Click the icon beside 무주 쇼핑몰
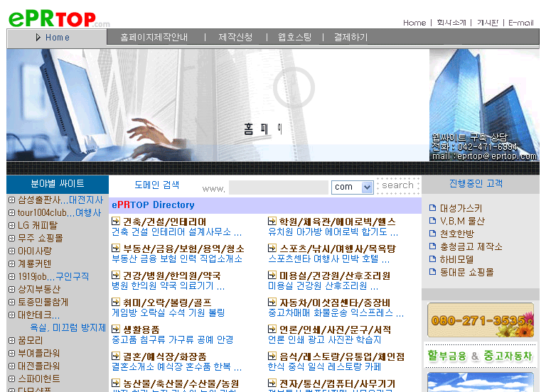The image size is (546, 392). click(11, 239)
